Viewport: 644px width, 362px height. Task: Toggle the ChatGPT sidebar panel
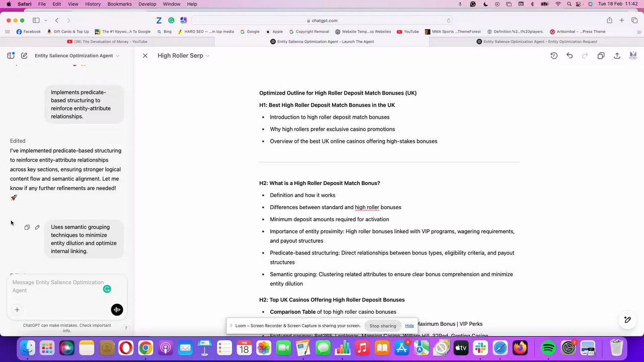click(x=11, y=55)
